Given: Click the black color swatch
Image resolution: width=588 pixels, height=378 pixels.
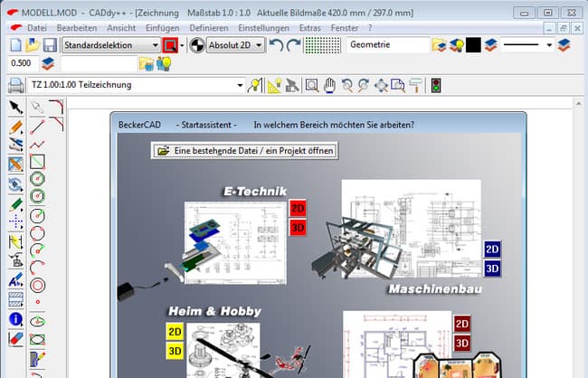Looking at the screenshot, I should pyautogui.click(x=473, y=45).
